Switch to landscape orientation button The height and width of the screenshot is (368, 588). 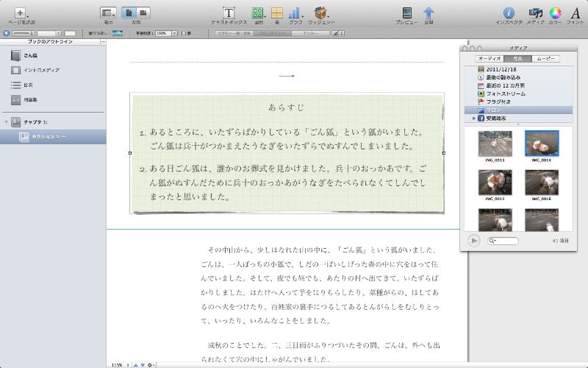[x=143, y=13]
